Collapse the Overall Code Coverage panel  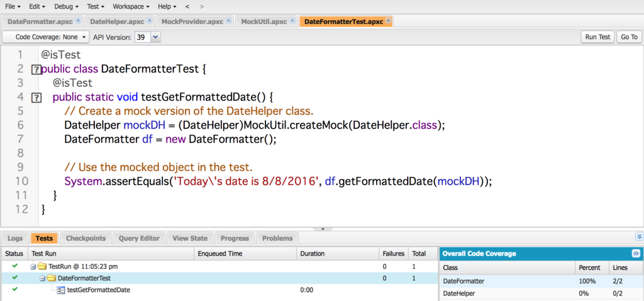click(635, 253)
